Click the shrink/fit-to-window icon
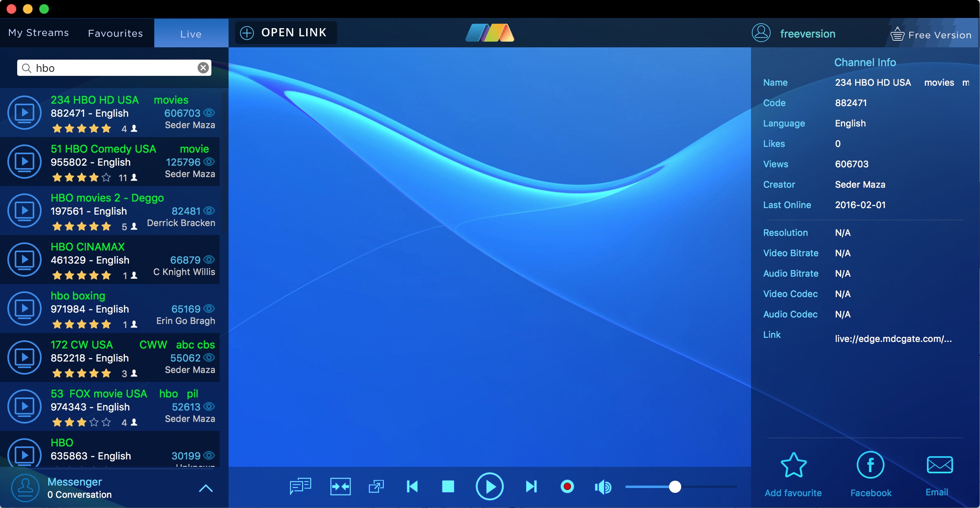 coord(340,486)
